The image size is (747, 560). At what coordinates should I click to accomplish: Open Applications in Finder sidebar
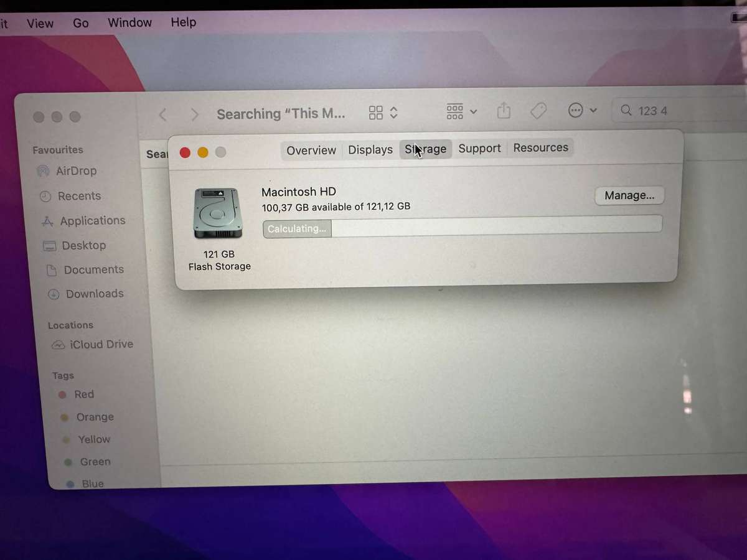(93, 221)
